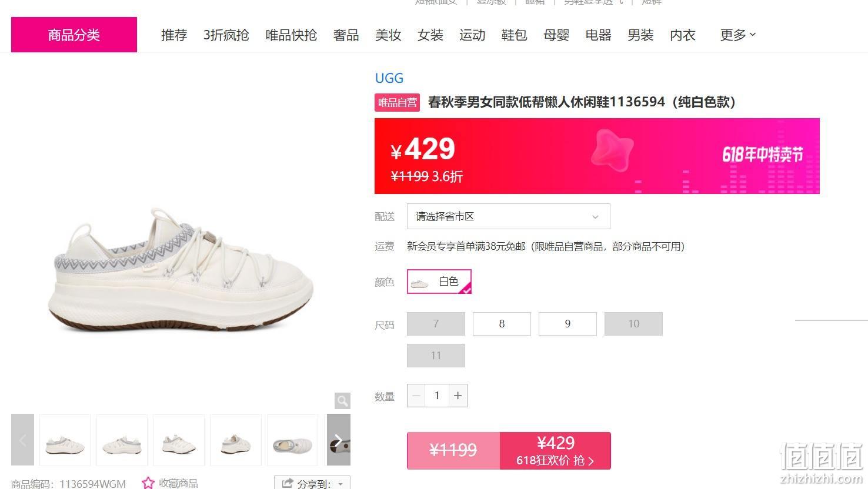Decrease quantity with the minus button
This screenshot has width=868, height=489.
[x=416, y=396]
